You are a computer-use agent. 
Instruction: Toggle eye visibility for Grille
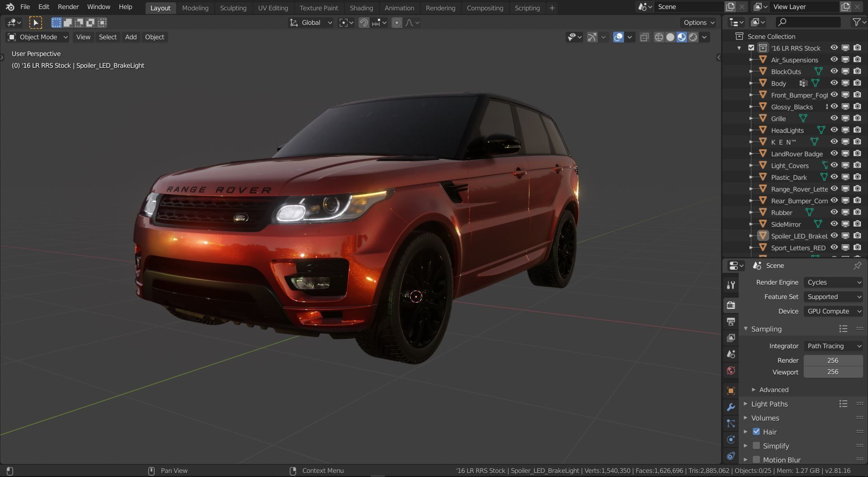click(x=834, y=118)
